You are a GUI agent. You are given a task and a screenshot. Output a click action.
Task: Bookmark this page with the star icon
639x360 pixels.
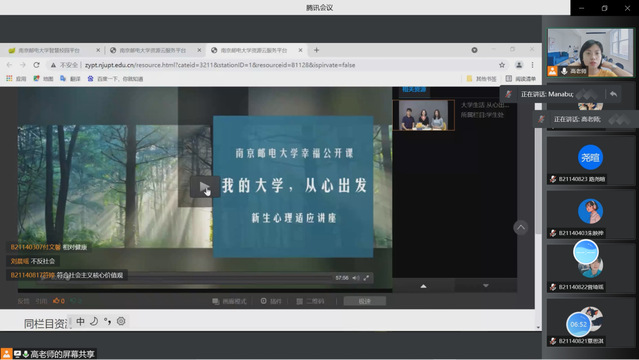502,65
